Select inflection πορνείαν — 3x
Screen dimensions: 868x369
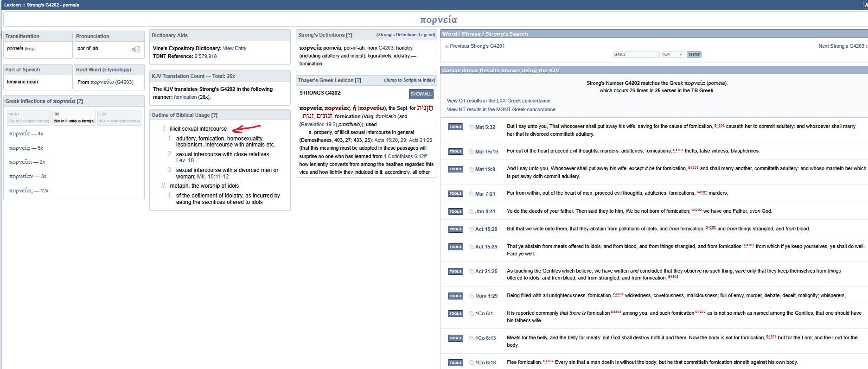tap(28, 176)
